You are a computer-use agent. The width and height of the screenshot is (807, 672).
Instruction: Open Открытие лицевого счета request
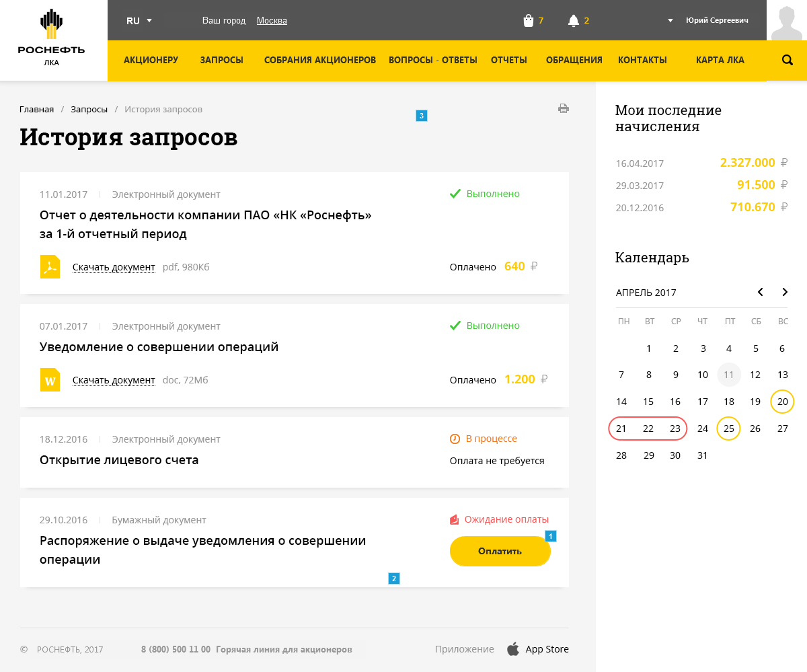[119, 460]
